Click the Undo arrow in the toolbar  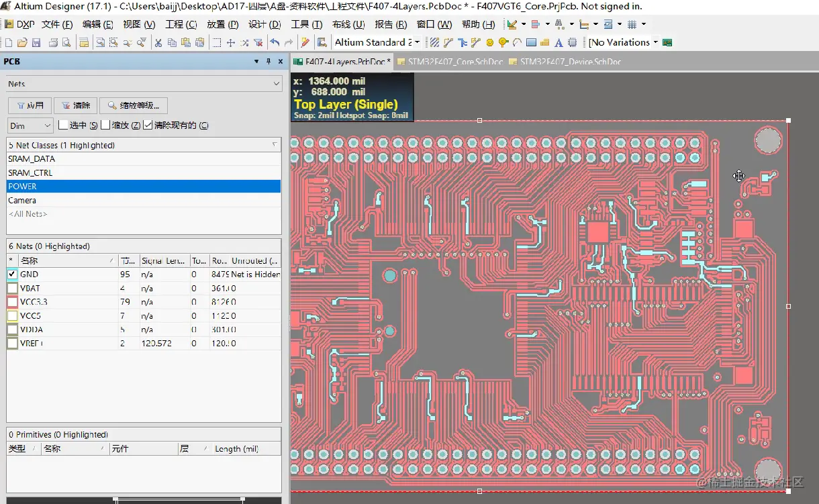coord(275,42)
